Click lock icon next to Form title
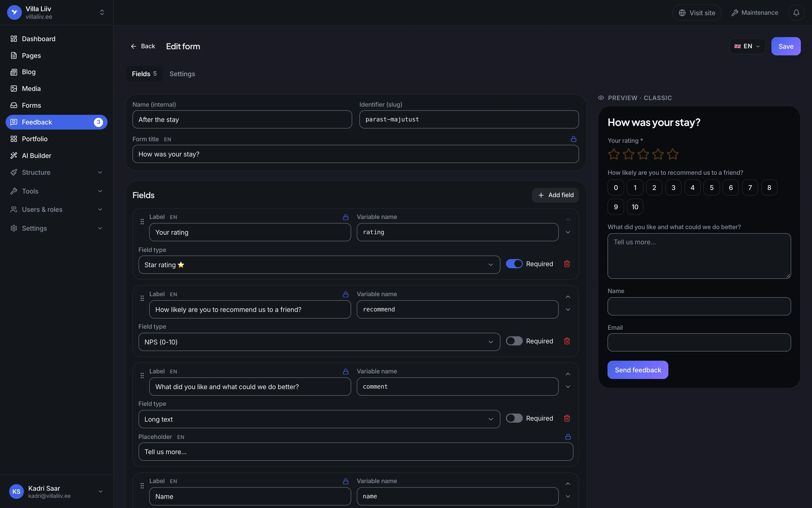Image resolution: width=812 pixels, height=508 pixels. click(x=573, y=139)
